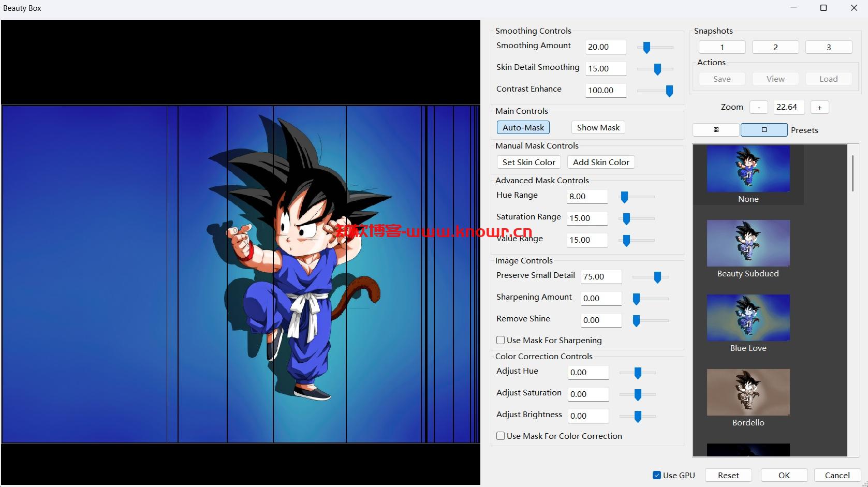Adjust the Adjust Hue slider

[x=638, y=373]
